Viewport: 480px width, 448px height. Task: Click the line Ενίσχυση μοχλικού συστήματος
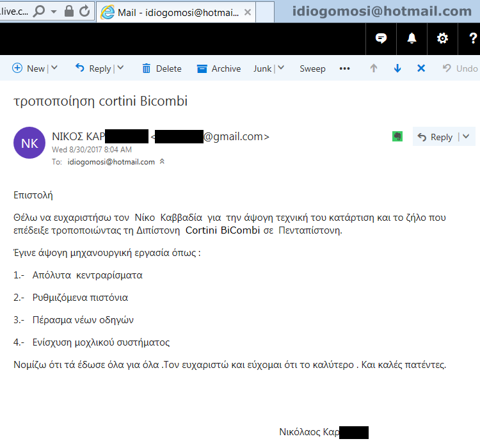(101, 342)
